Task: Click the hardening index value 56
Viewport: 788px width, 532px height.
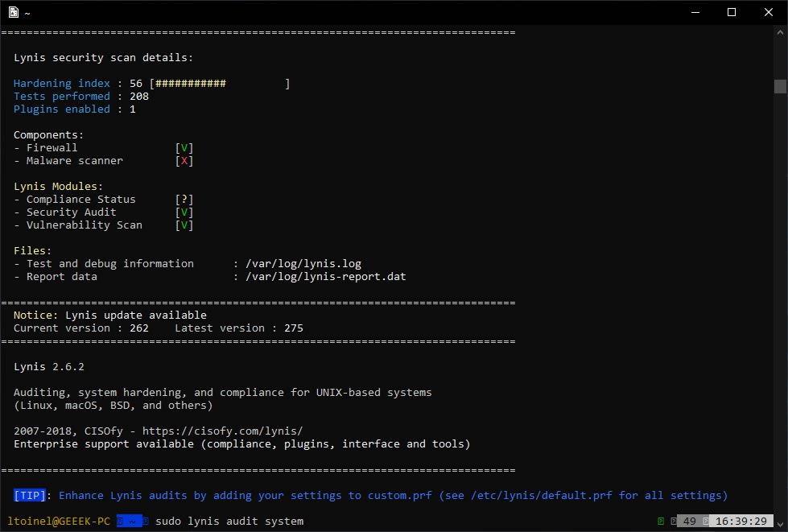Action: pos(136,84)
